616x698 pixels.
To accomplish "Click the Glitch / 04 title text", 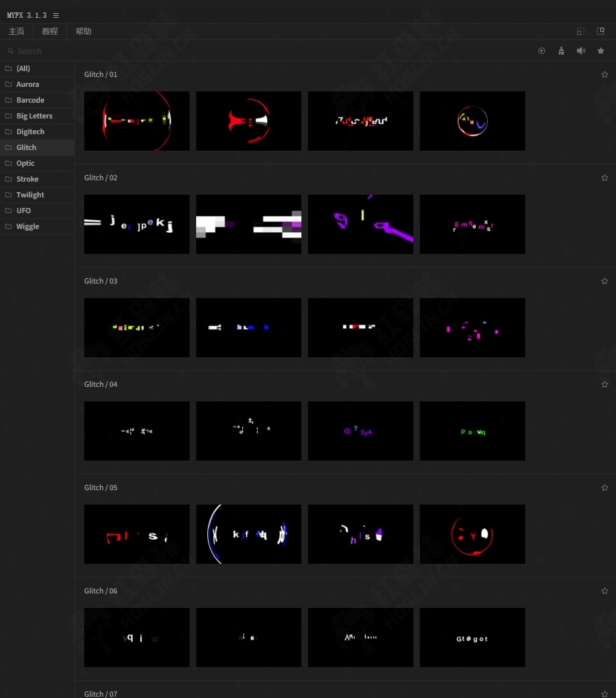I will [x=101, y=384].
